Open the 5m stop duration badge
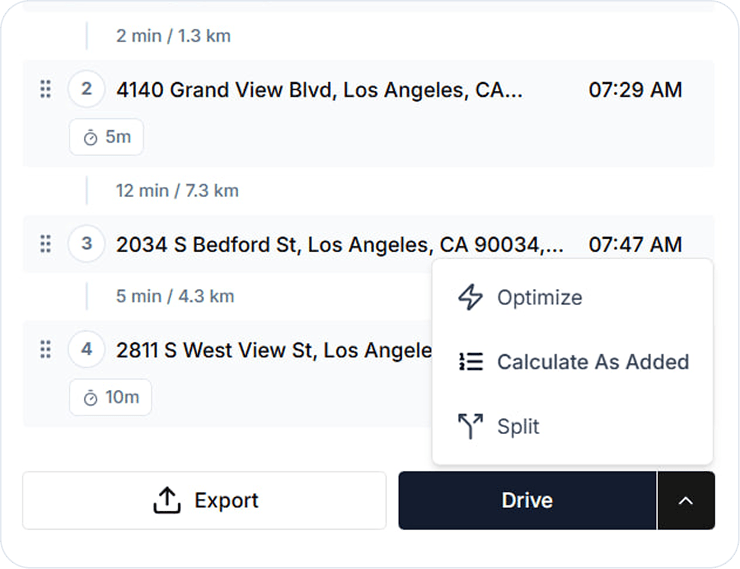Screen dimensions: 740x569 click(106, 138)
